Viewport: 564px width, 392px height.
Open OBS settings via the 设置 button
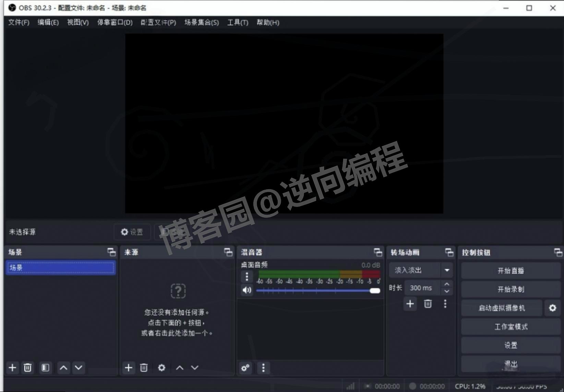[510, 345]
